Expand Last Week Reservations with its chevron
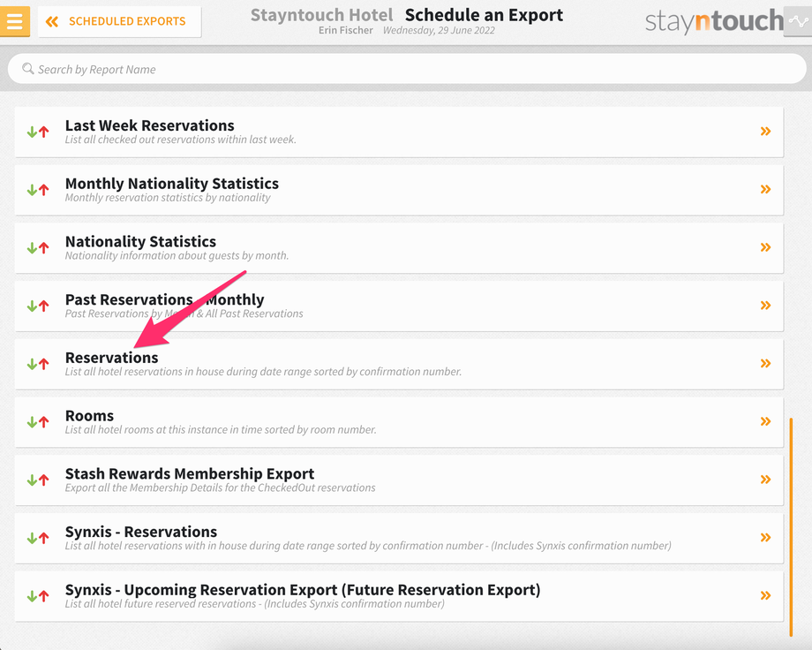 tap(765, 131)
